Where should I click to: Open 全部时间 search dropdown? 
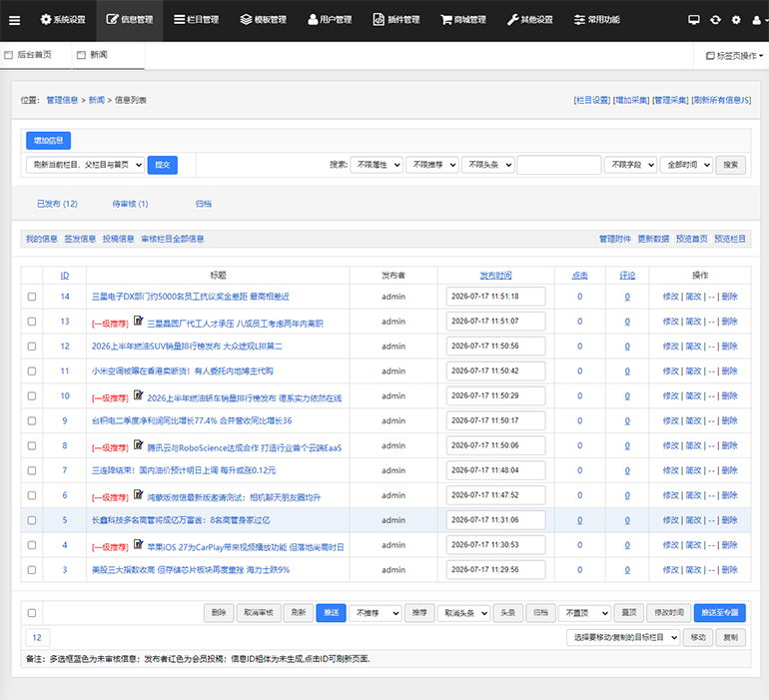click(x=687, y=165)
